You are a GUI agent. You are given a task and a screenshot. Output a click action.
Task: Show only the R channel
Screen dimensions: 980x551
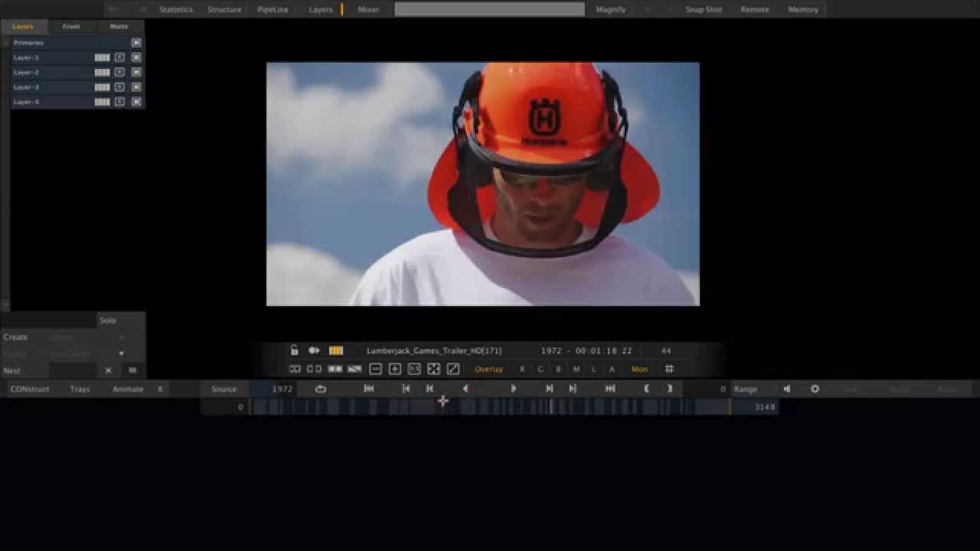coord(522,369)
